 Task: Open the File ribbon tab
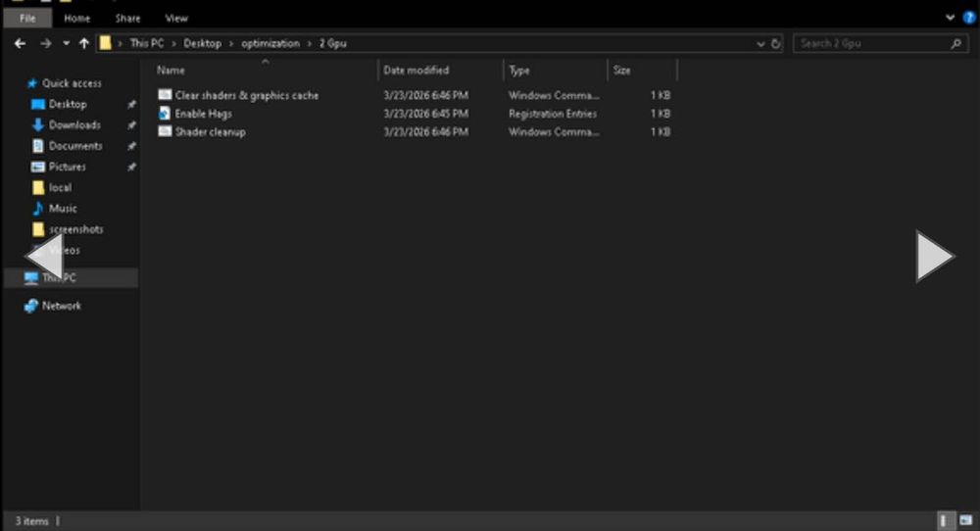[x=27, y=18]
